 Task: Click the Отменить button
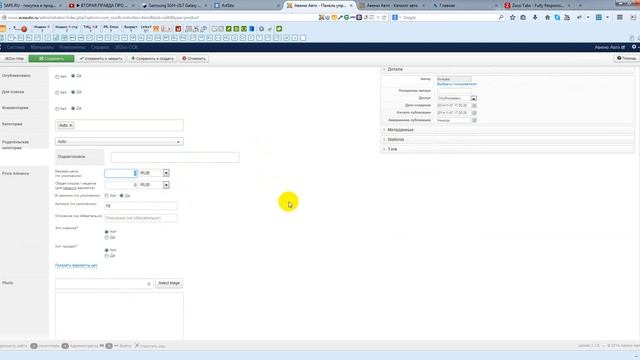(x=194, y=59)
